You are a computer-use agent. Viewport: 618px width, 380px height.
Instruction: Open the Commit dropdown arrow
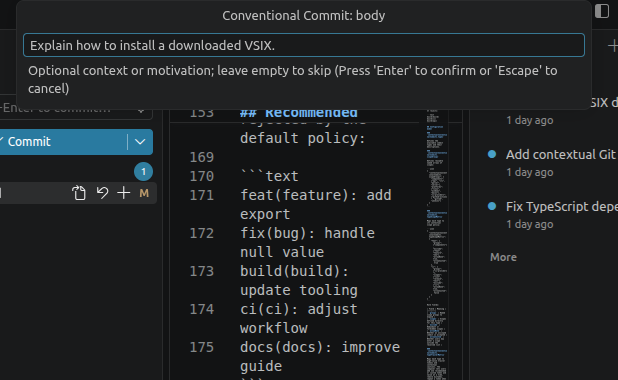(x=140, y=142)
